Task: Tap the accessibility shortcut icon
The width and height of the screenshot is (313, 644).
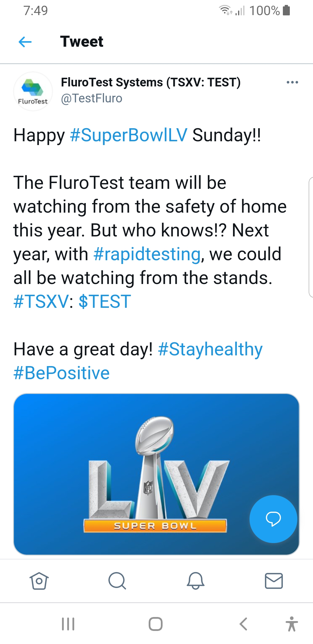Action: pyautogui.click(x=292, y=624)
